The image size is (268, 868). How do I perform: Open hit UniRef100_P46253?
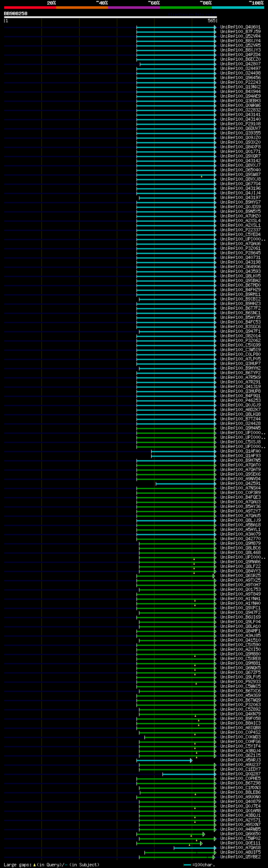240,400
